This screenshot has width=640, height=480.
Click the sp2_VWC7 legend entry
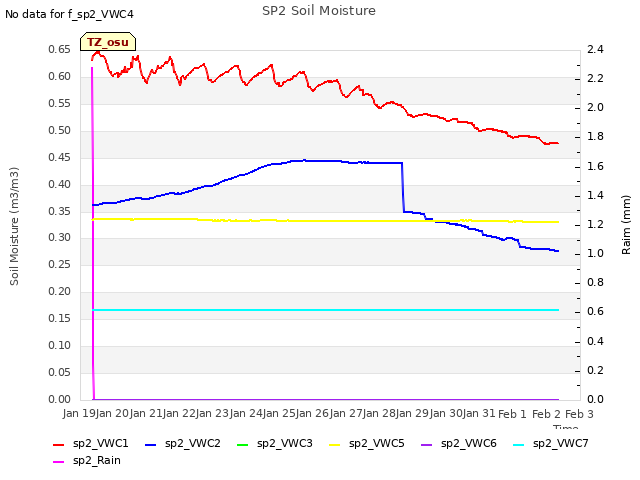pyautogui.click(x=551, y=443)
